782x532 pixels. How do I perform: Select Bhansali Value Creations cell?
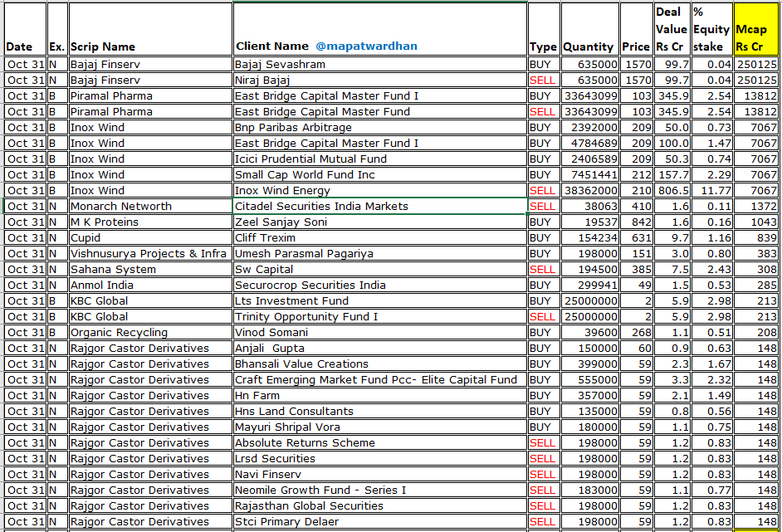[x=380, y=364]
